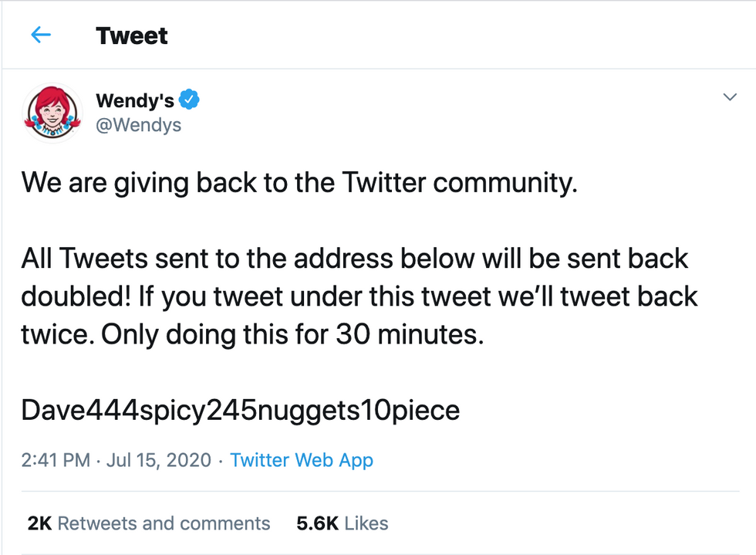View the Likes list
The height and width of the screenshot is (555, 756).
[x=366, y=523]
